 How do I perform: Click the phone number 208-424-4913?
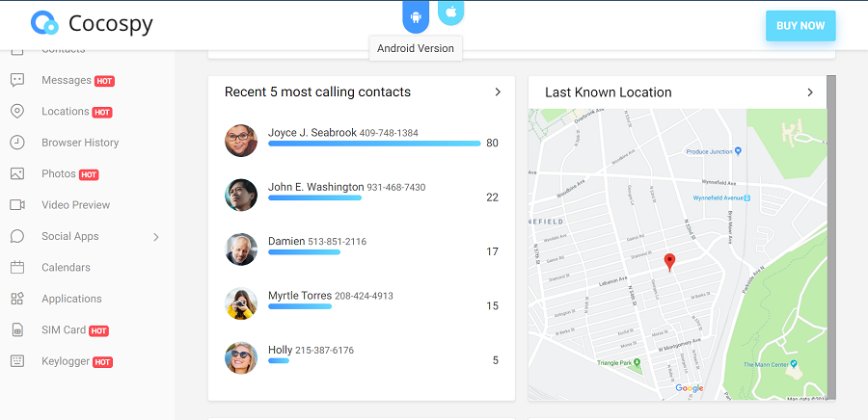pos(364,296)
